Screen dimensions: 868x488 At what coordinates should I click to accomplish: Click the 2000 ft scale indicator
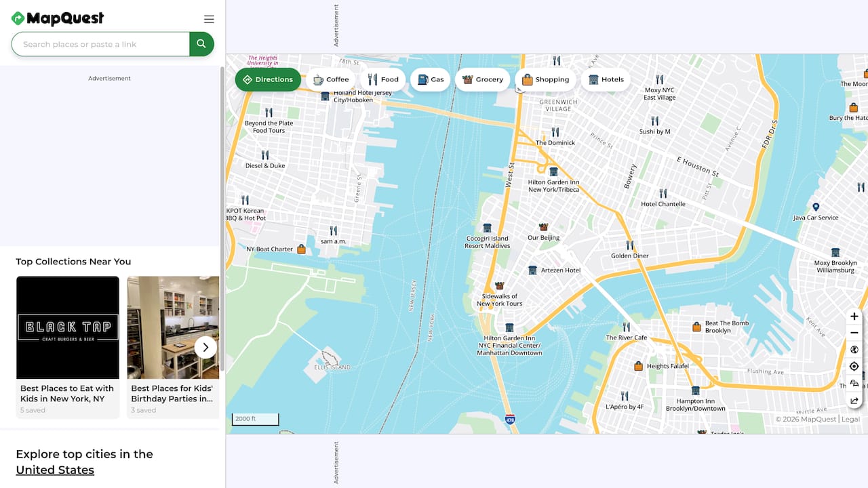coord(254,418)
